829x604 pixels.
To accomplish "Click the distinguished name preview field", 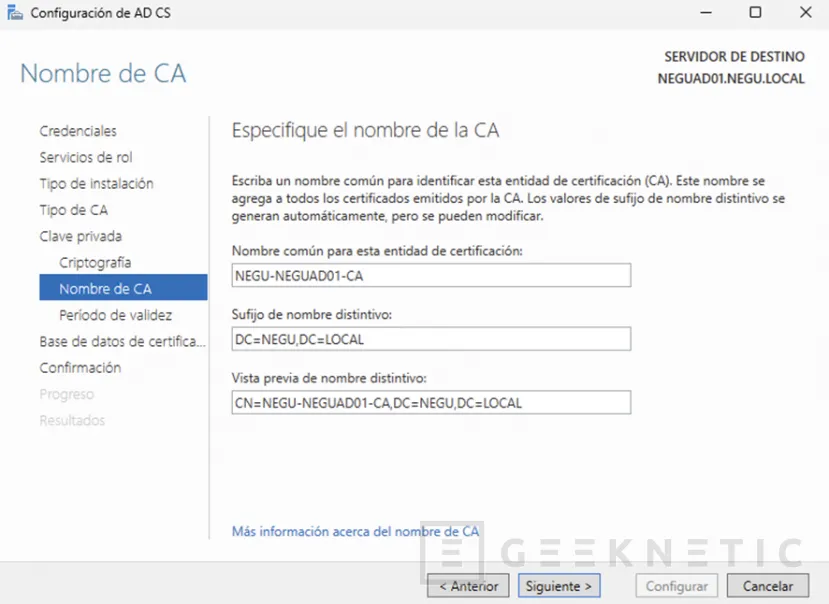I will 430,402.
